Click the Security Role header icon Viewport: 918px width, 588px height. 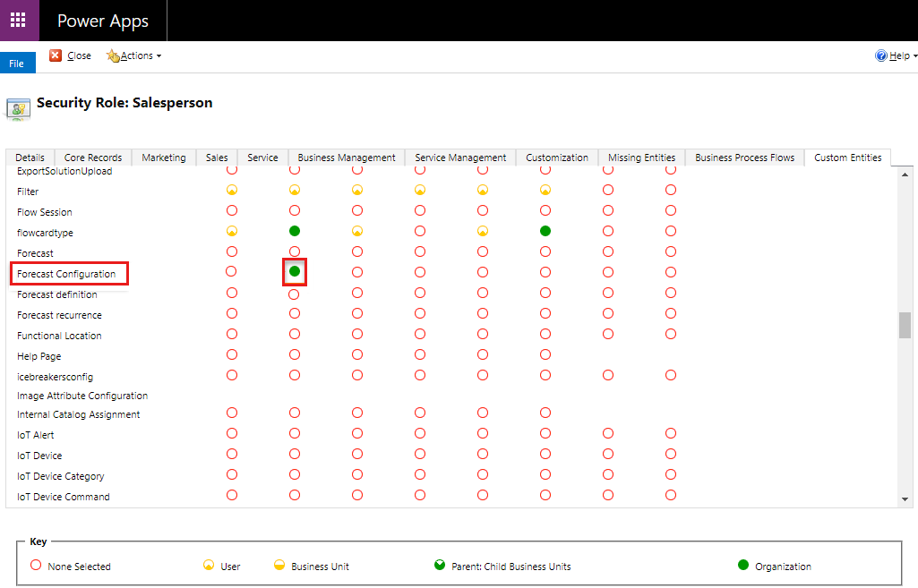18,107
